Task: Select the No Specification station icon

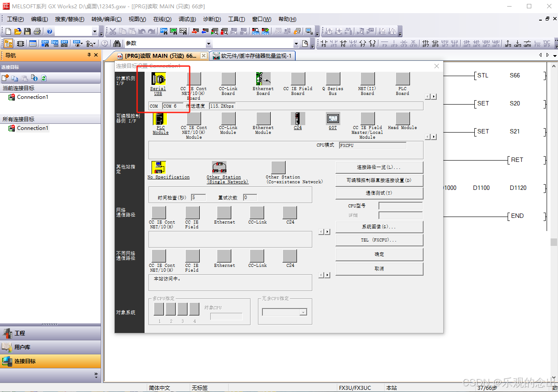Action: tap(159, 168)
